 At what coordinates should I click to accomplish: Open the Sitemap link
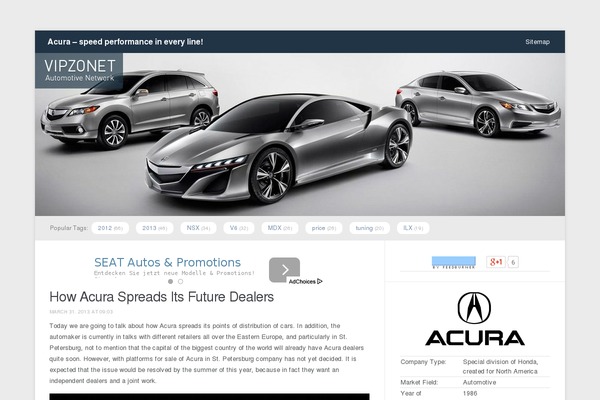tap(537, 42)
